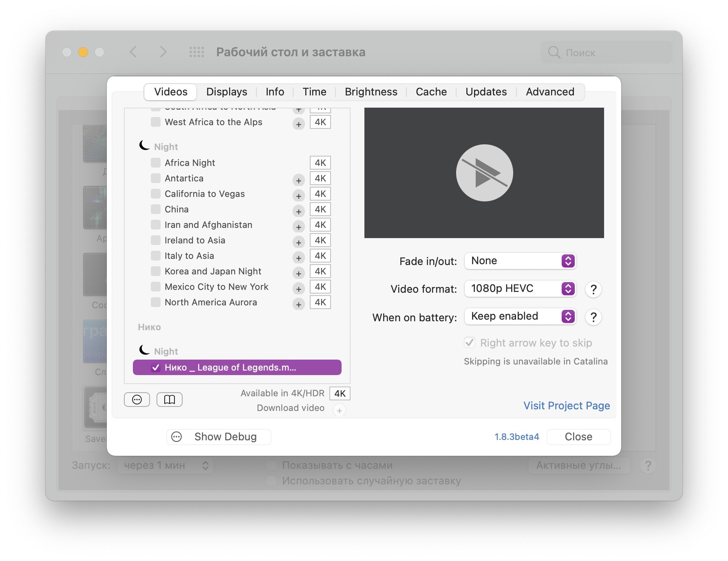Open the Advanced tab
728x561 pixels.
click(549, 92)
